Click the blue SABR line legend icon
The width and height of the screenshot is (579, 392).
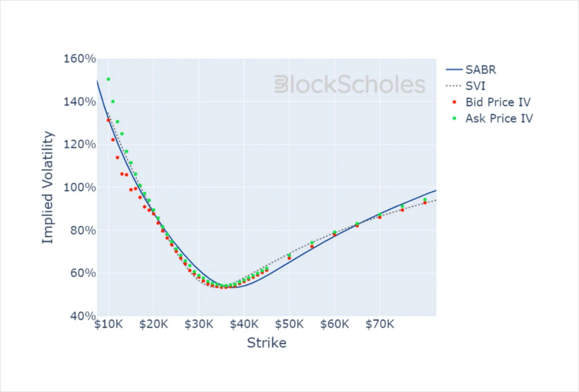(454, 70)
